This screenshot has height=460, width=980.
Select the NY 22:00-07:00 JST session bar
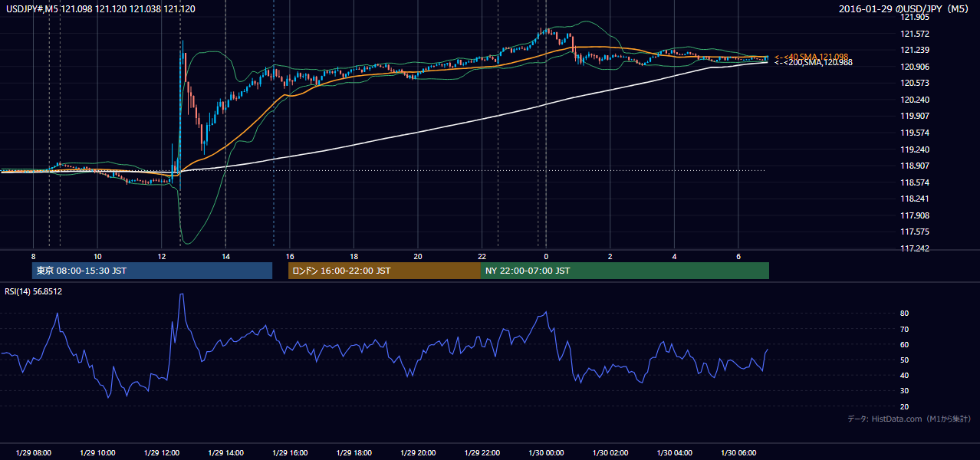[624, 271]
